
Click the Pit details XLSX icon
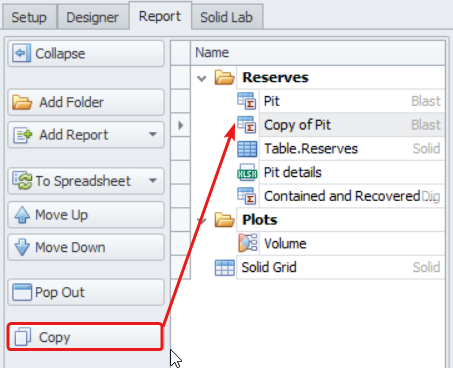pyautogui.click(x=247, y=172)
